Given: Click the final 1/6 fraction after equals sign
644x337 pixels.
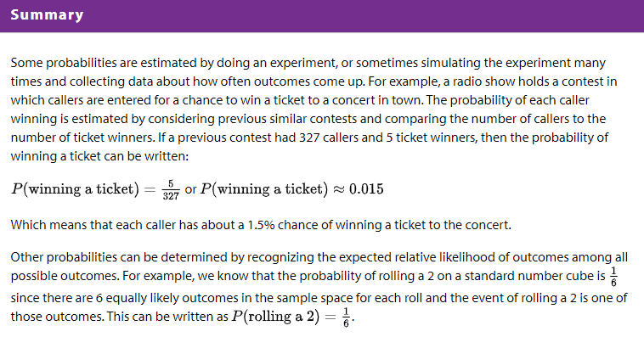Looking at the screenshot, I should (346, 317).
